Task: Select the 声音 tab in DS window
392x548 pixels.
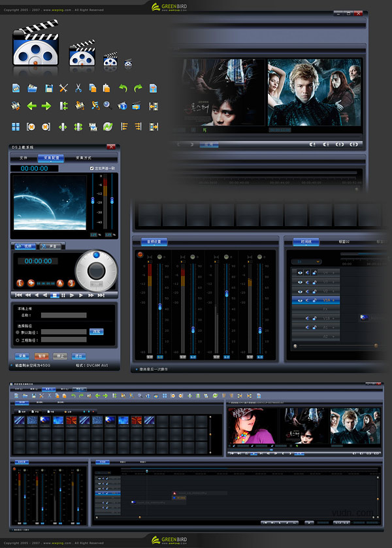Action: point(50,246)
